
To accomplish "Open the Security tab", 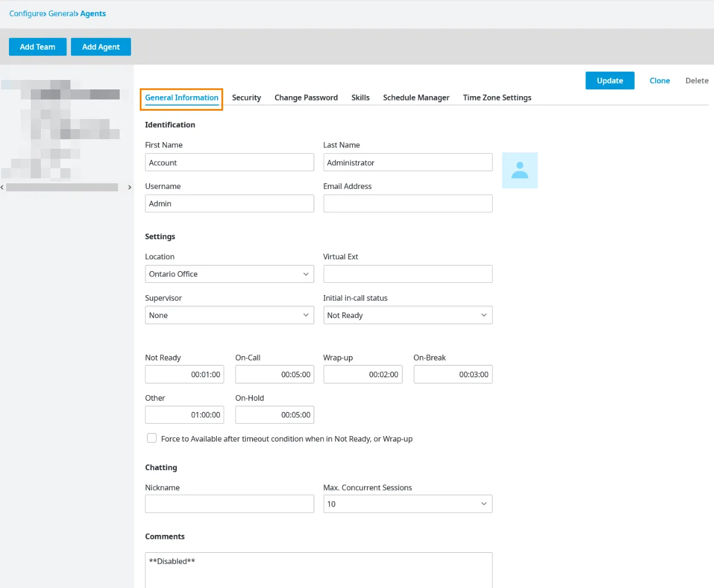I will pyautogui.click(x=247, y=98).
